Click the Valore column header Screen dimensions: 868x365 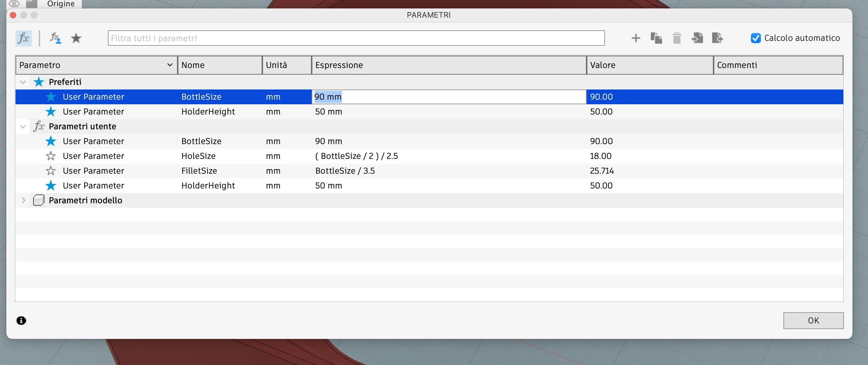tap(650, 65)
